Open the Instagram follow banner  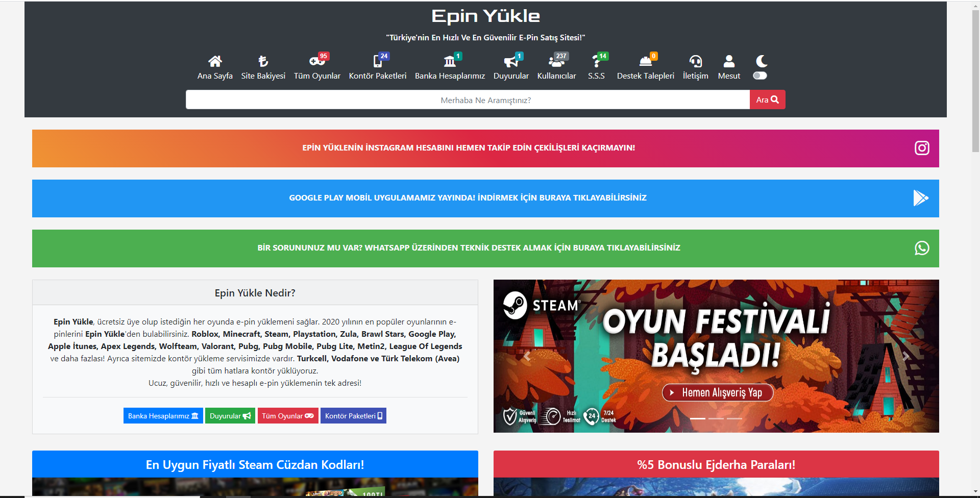coord(485,148)
